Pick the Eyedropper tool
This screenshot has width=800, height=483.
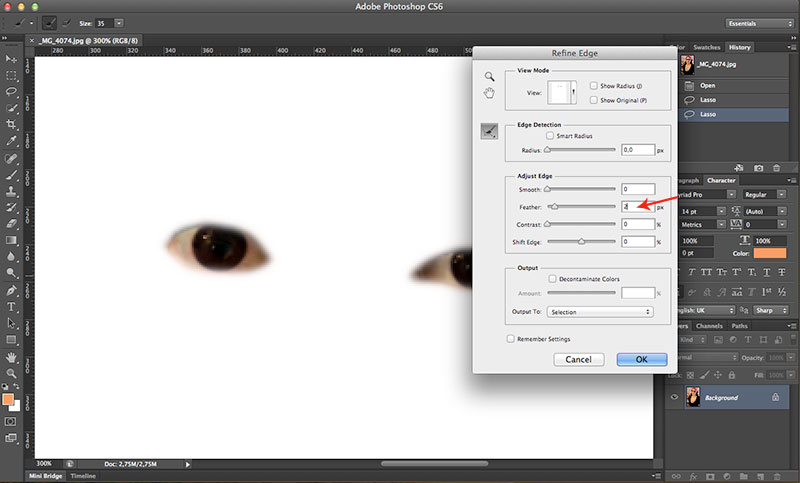pos(11,141)
